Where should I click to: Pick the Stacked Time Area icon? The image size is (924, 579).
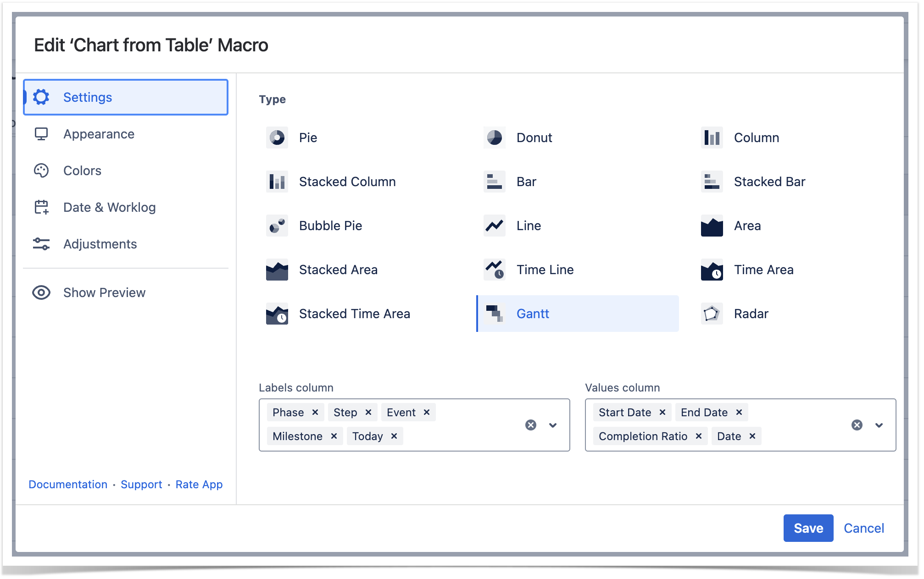(x=277, y=314)
